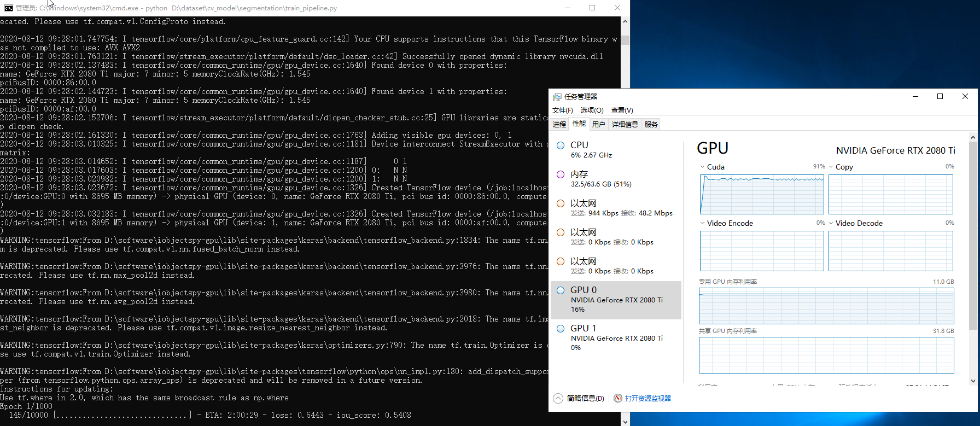Image resolution: width=980 pixels, height=426 pixels.
Task: Click the 内存 memory circle icon
Action: (x=561, y=174)
